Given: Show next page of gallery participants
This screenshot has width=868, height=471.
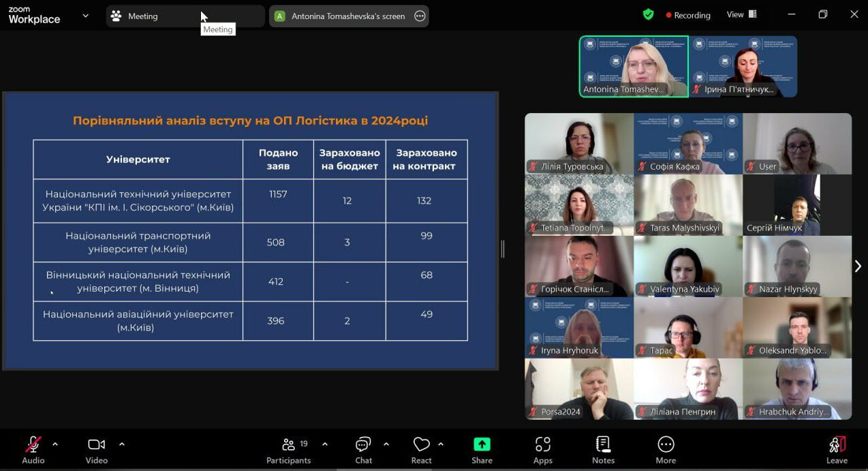Looking at the screenshot, I should point(858,267).
